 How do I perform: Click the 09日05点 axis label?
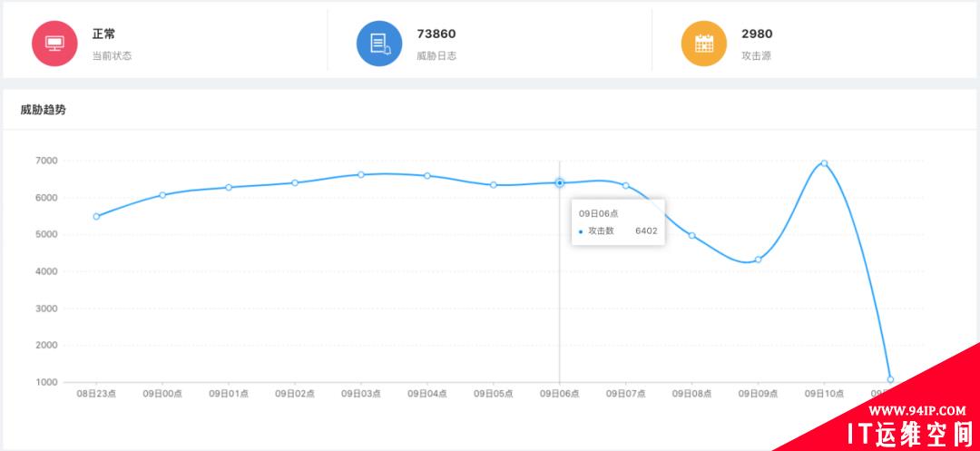493,394
